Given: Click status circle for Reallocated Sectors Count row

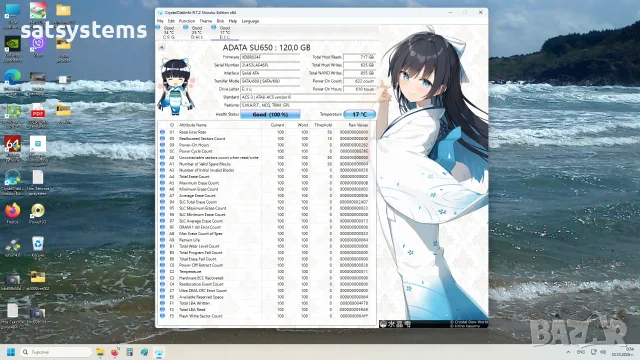Looking at the screenshot, I should coord(162,139).
